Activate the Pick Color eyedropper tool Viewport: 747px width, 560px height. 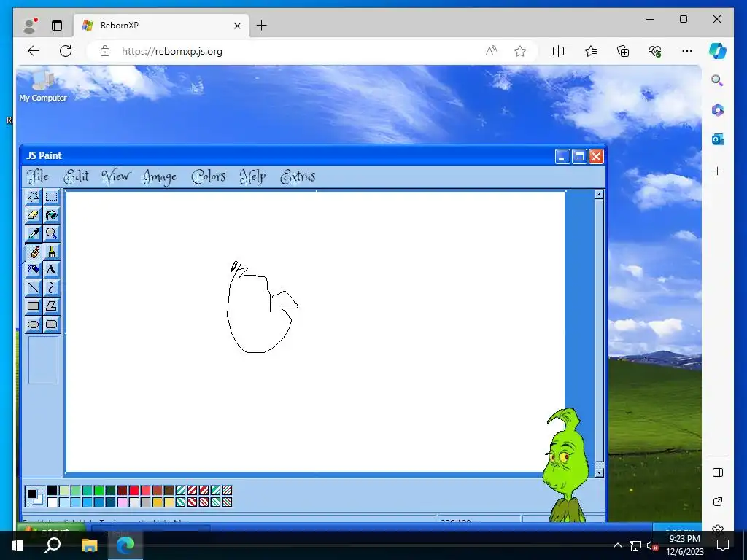tap(34, 233)
